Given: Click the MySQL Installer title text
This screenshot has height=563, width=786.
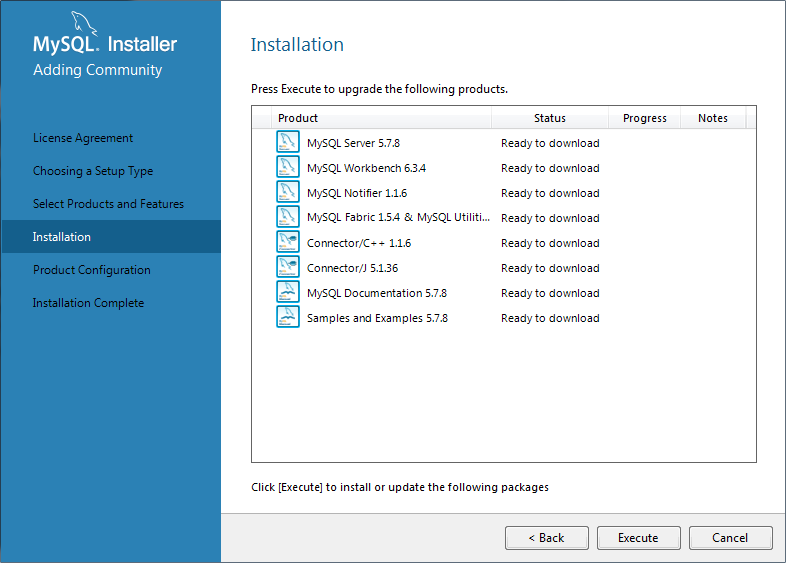Looking at the screenshot, I should [105, 44].
